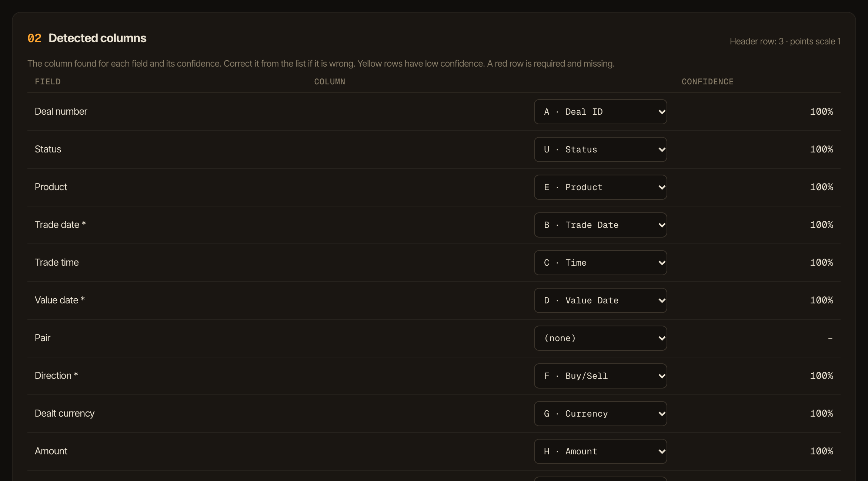868x481 pixels.
Task: Open the Amount column dropdown
Action: coord(600,451)
